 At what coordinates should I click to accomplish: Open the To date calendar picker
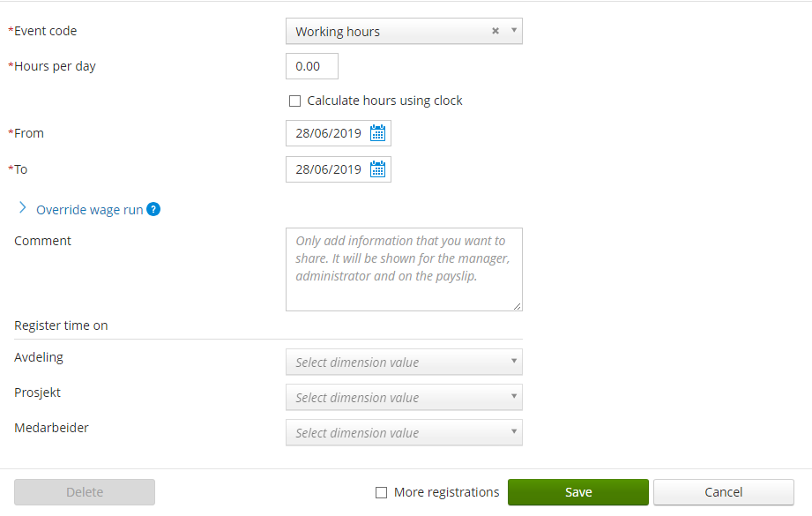(378, 169)
